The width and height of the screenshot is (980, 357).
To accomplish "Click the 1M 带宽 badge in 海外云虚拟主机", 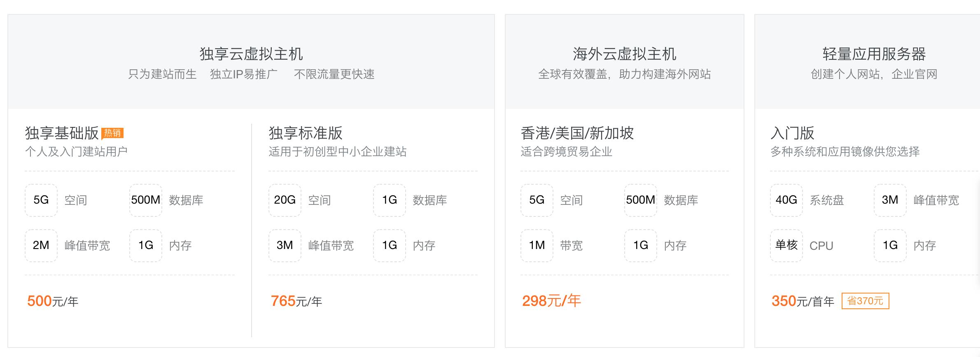I will (x=538, y=245).
